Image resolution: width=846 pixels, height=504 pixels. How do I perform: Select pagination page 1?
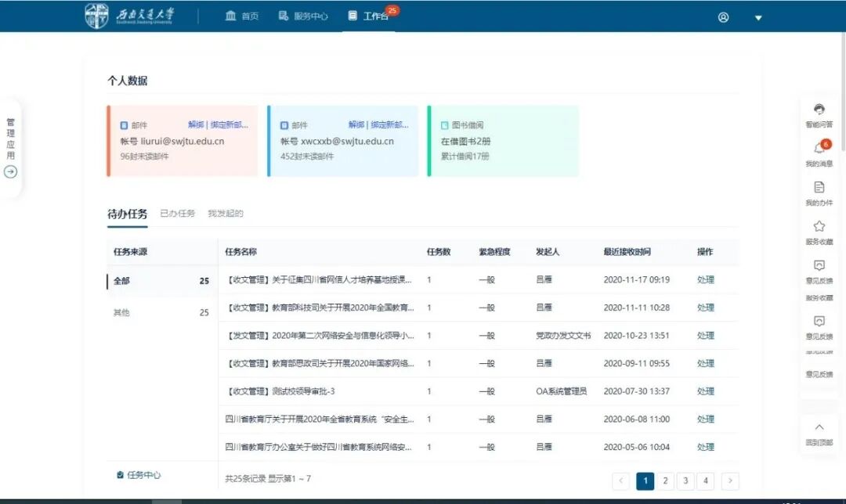click(645, 481)
